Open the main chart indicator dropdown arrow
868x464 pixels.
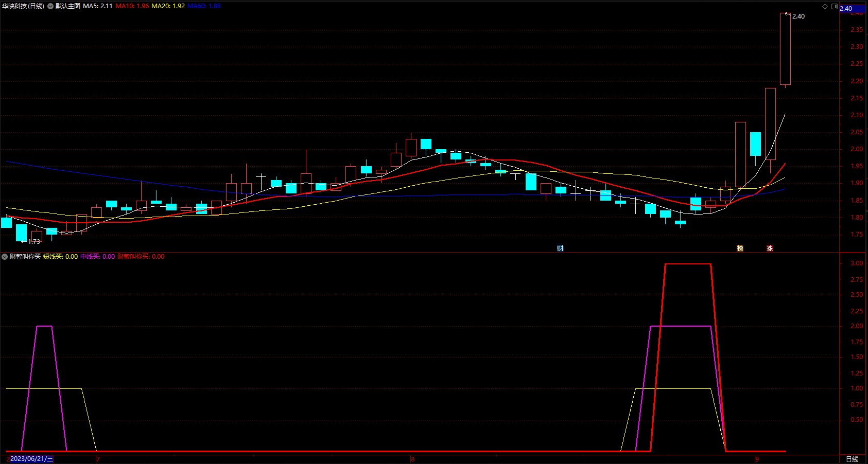click(50, 6)
